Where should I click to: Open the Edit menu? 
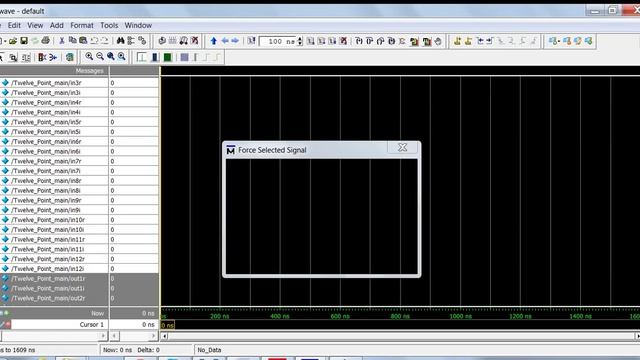click(14, 25)
